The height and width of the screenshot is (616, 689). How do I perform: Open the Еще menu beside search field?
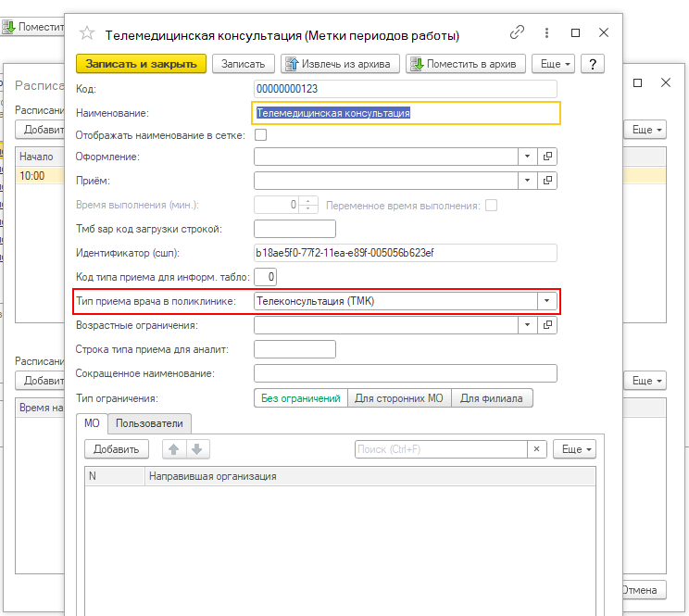pyautogui.click(x=575, y=449)
